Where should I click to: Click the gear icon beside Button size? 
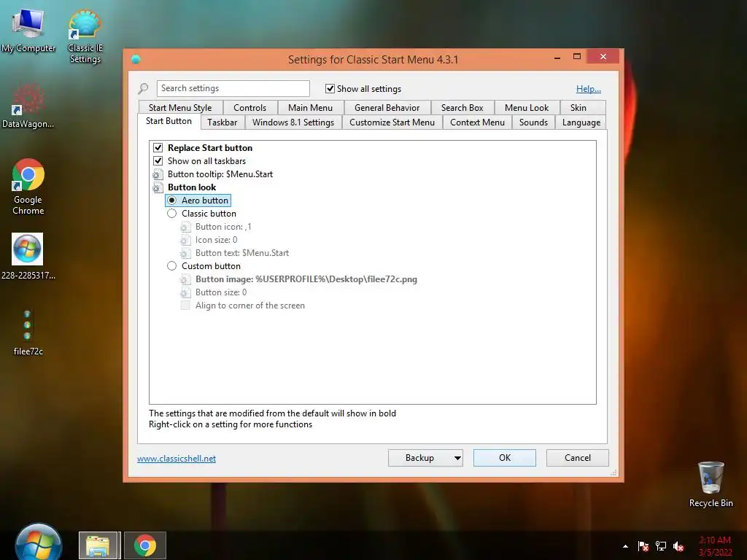[x=185, y=292]
